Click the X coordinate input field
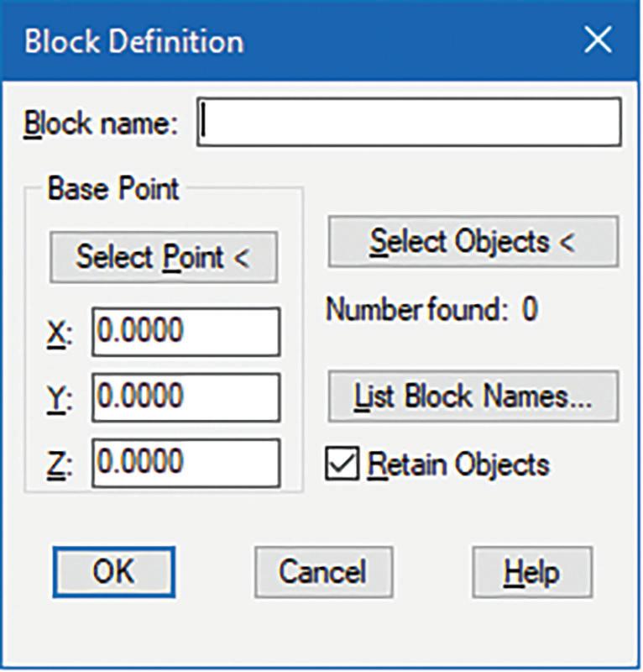Image resolution: width=643 pixels, height=672 pixels. 186,332
